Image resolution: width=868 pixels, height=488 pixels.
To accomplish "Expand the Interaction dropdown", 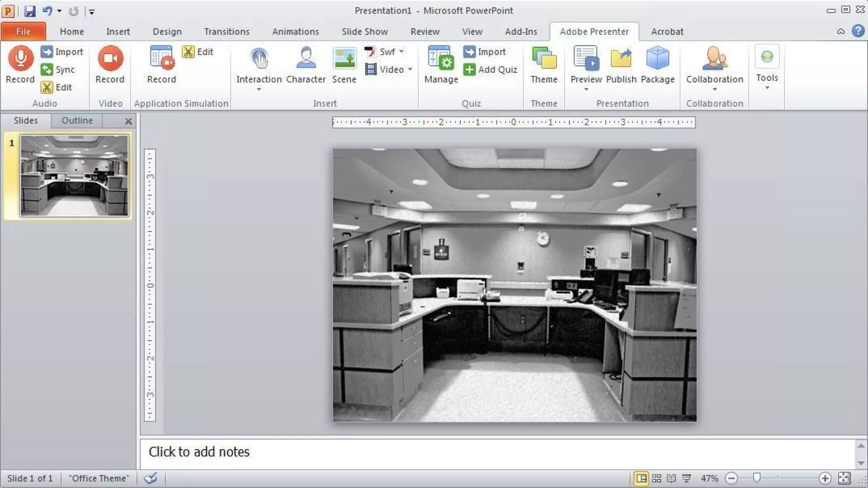I will [x=259, y=89].
